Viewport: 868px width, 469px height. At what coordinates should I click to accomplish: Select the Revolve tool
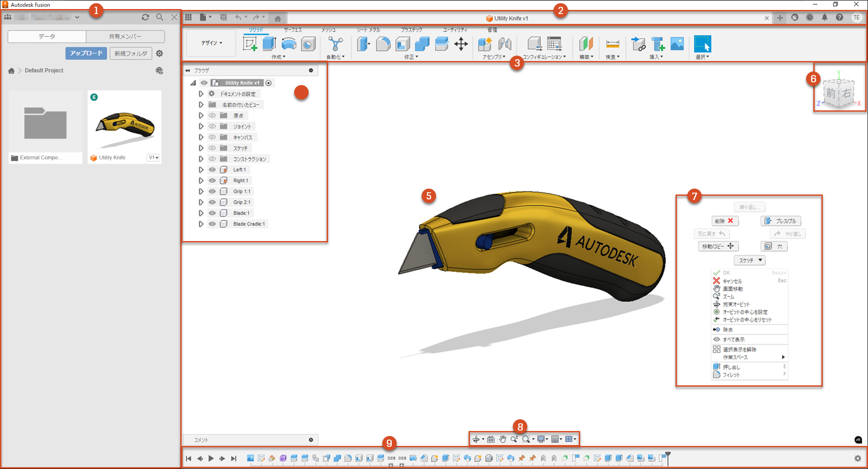tap(289, 44)
